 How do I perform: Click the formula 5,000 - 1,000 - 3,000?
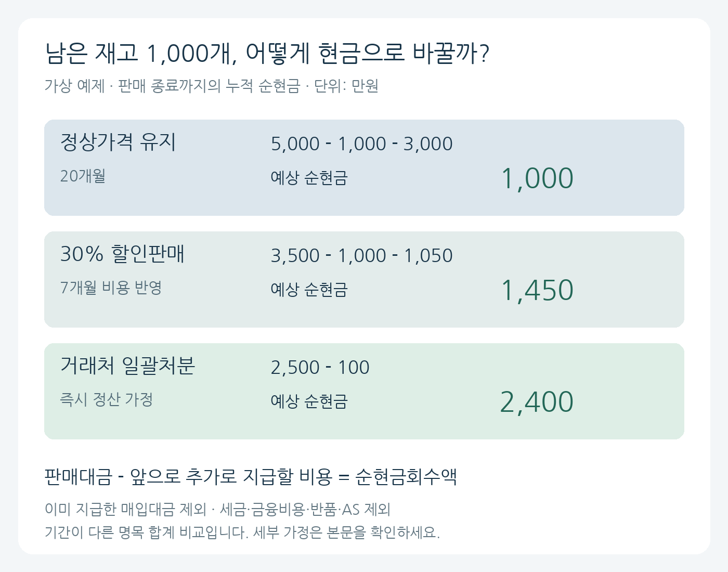(x=362, y=144)
